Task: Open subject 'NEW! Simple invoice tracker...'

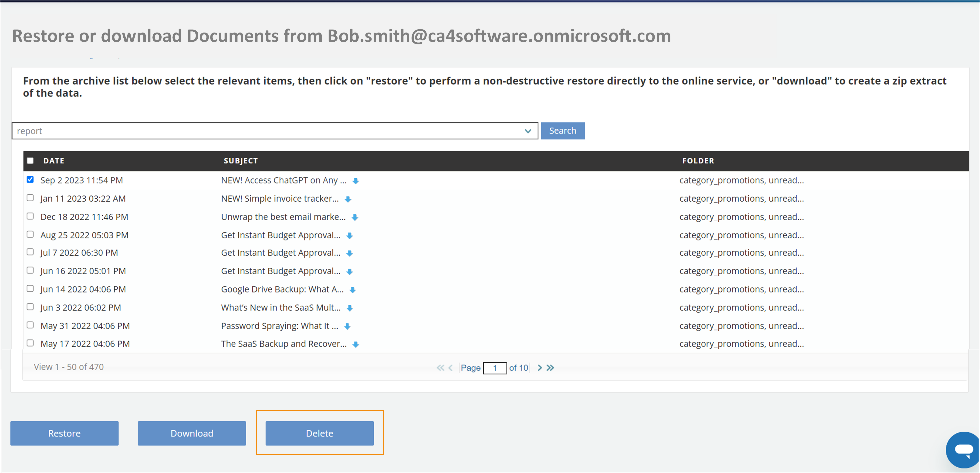Action: coord(280,198)
